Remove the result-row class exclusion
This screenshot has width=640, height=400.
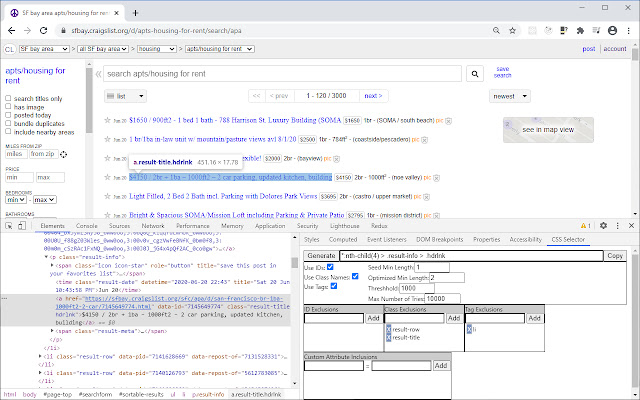coord(389,329)
